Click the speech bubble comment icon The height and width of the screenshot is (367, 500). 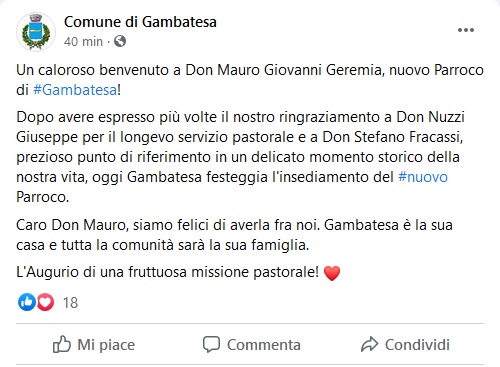[x=211, y=344]
